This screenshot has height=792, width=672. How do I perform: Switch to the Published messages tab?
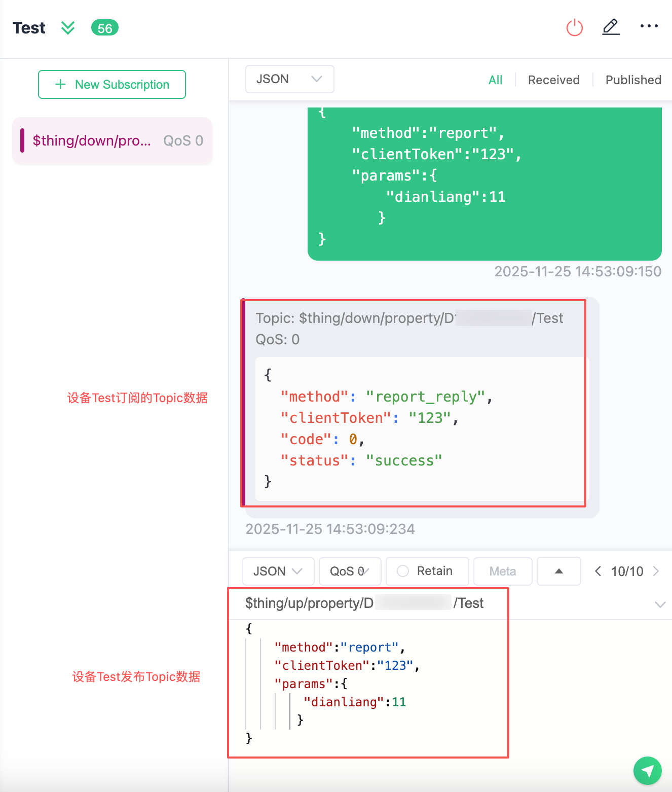pos(633,80)
